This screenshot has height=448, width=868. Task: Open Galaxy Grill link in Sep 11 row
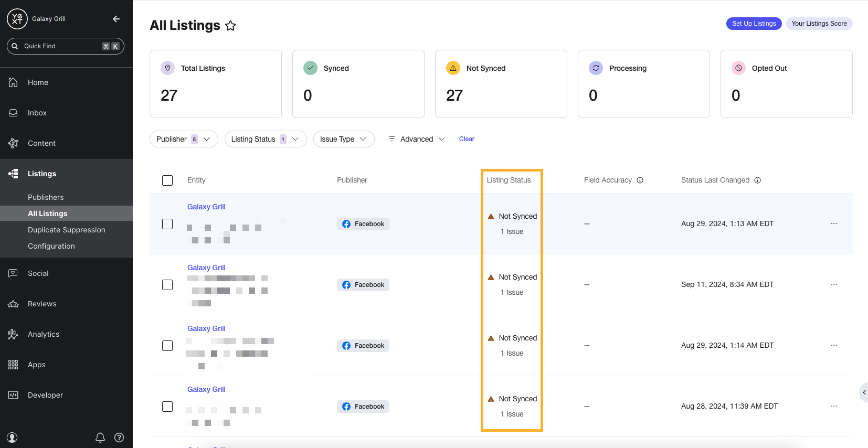[x=206, y=268]
